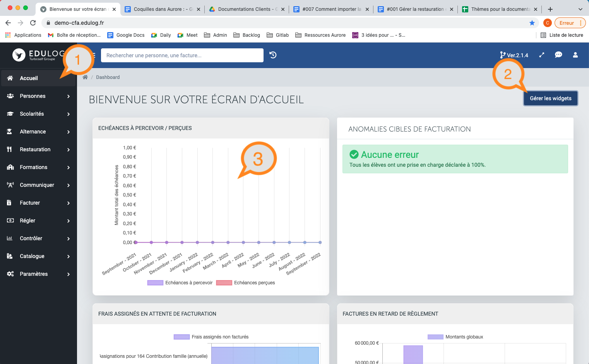
Task: Reload the page with browser refresh icon
Action: 33,23
